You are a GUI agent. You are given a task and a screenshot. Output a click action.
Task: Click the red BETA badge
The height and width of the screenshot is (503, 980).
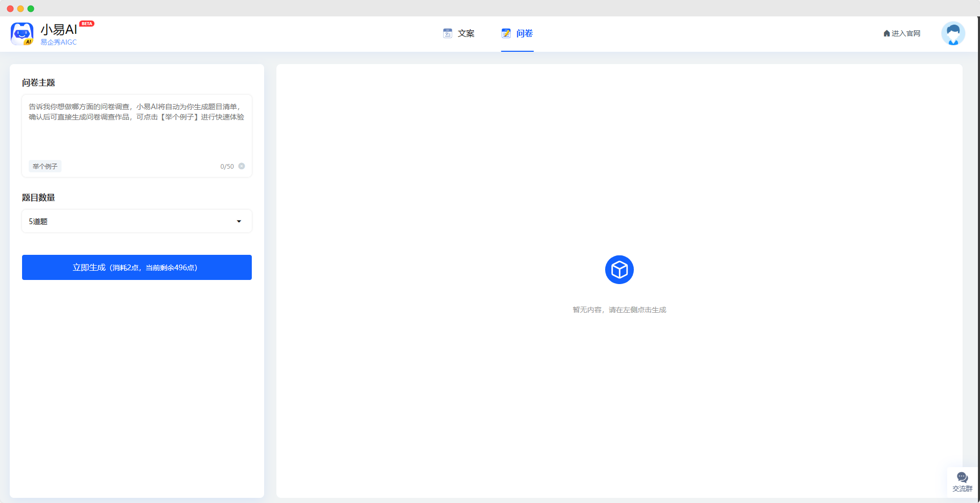pos(87,24)
